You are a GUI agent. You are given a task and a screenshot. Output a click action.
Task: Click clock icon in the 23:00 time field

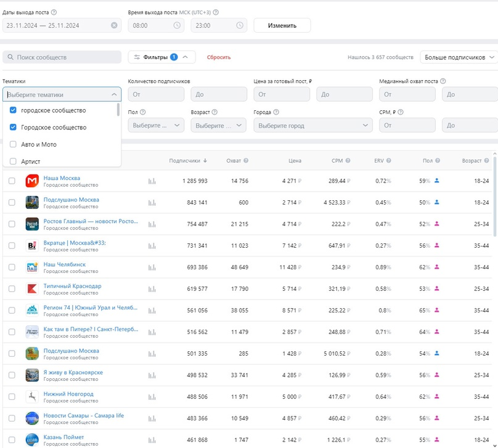click(x=240, y=25)
